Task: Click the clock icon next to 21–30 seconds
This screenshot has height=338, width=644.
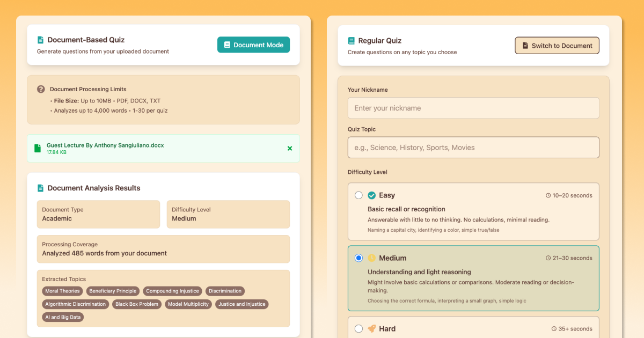Action: [x=548, y=258]
